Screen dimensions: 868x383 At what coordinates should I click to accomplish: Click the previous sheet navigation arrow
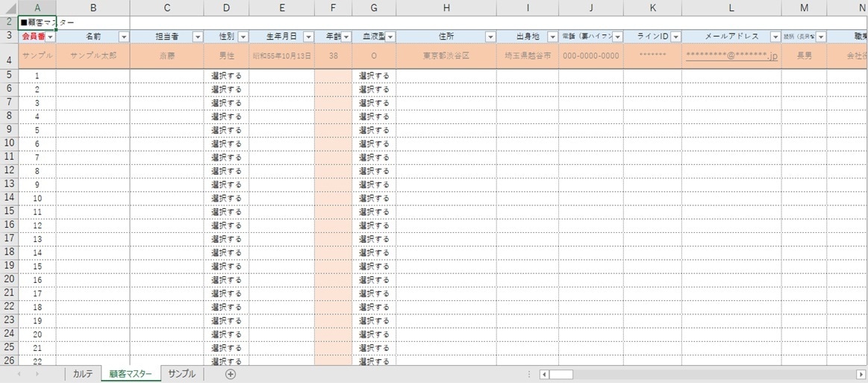[x=19, y=374]
